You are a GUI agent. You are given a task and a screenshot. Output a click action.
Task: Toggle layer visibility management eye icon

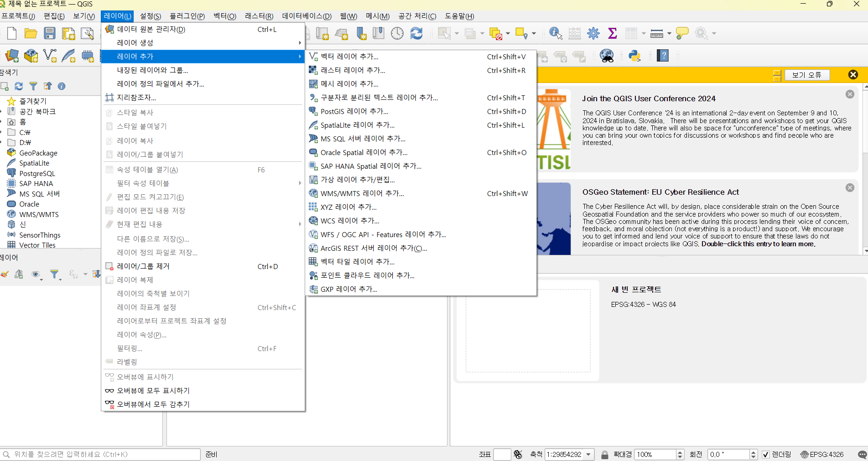pyautogui.click(x=36, y=274)
